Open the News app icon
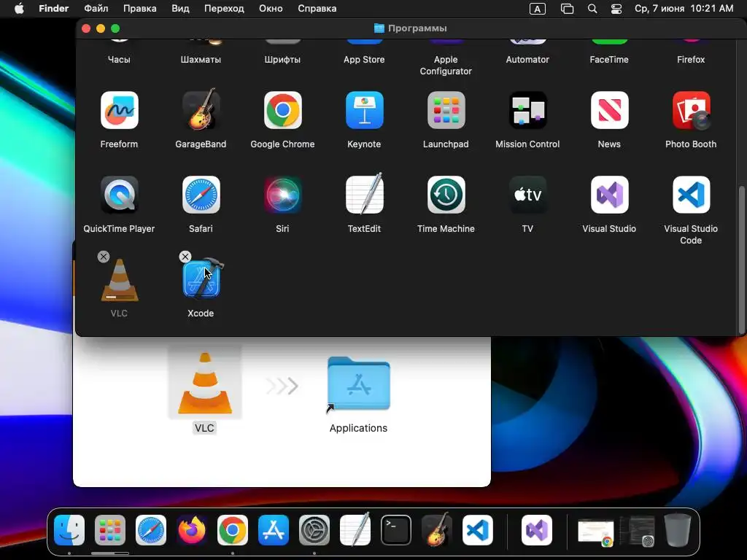 (x=609, y=111)
